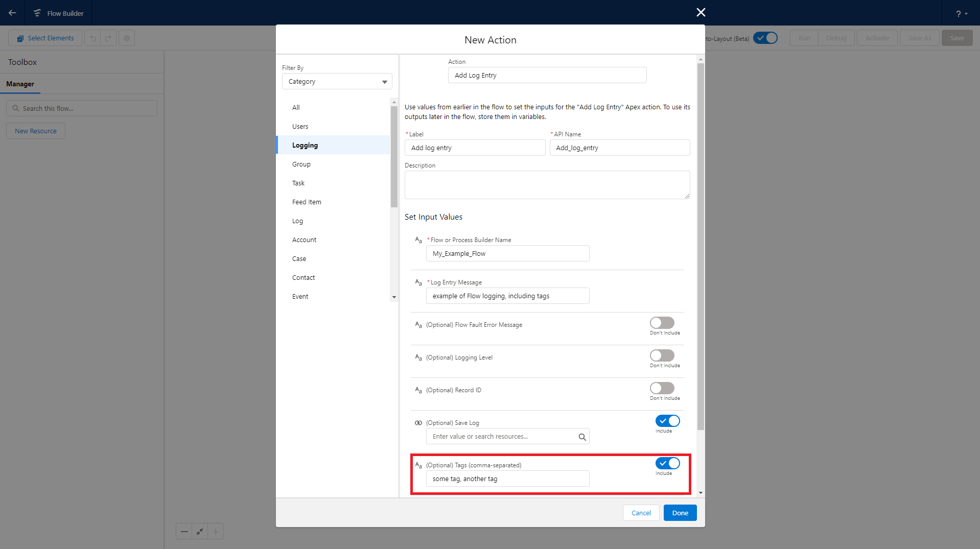Click Done to confirm the action
This screenshot has width=980, height=549.
(x=680, y=513)
